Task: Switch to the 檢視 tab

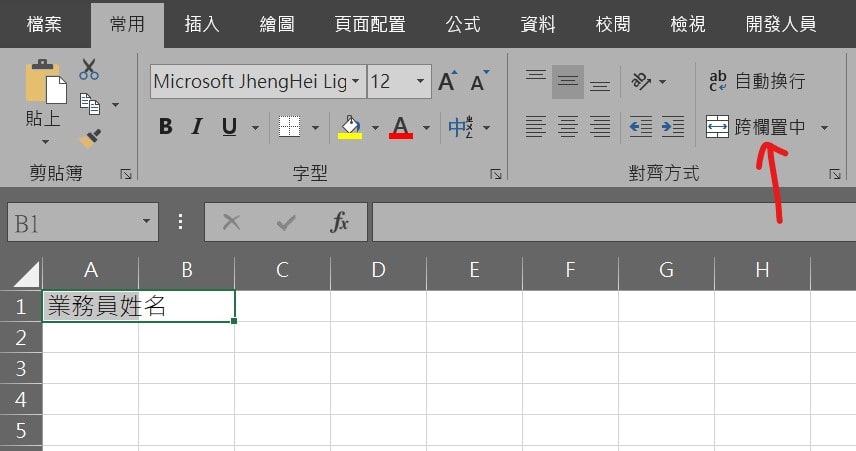Action: pyautogui.click(x=688, y=24)
